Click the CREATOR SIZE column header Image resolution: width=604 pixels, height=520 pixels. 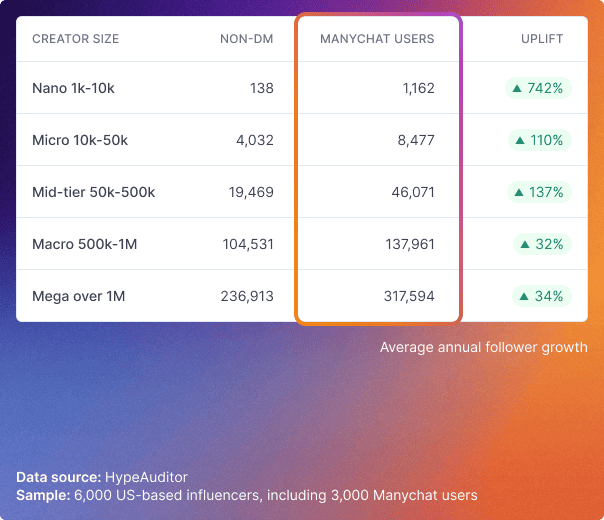coord(76,39)
